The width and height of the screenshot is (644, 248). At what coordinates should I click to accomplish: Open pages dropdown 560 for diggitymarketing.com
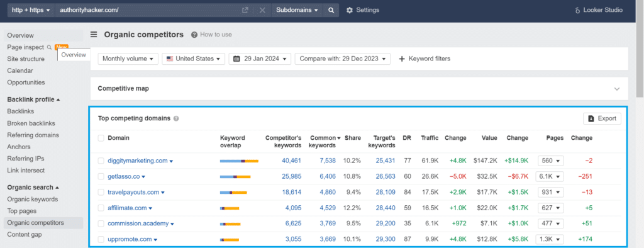pos(551,161)
